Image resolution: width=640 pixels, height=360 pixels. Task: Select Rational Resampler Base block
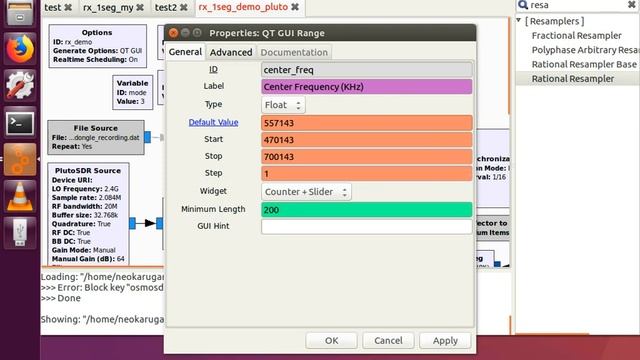point(584,64)
